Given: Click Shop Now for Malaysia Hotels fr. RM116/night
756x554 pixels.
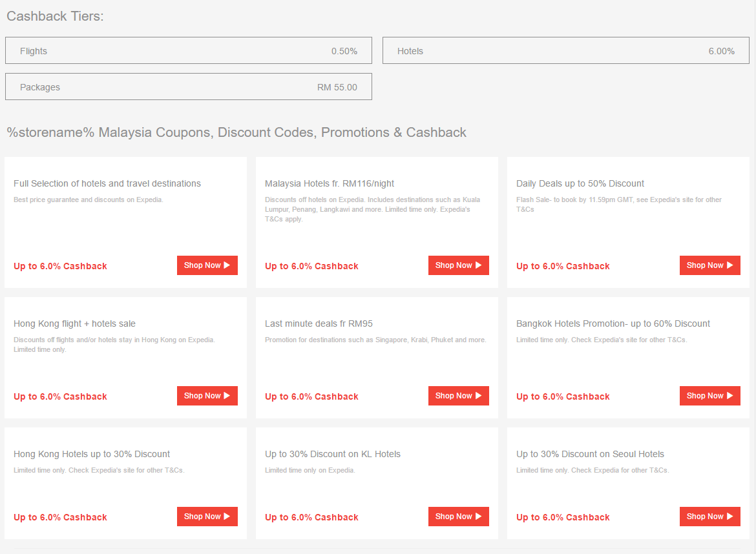Looking at the screenshot, I should 459,265.
